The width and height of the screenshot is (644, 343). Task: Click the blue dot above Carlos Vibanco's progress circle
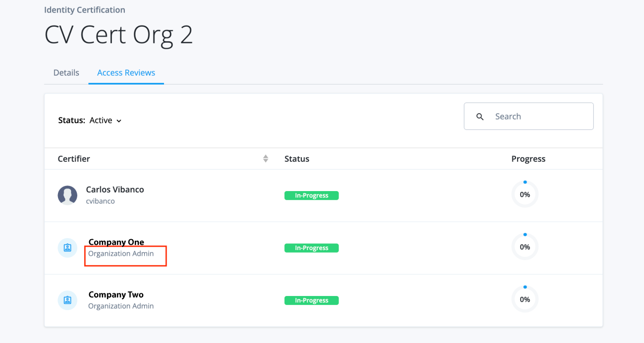(x=525, y=182)
